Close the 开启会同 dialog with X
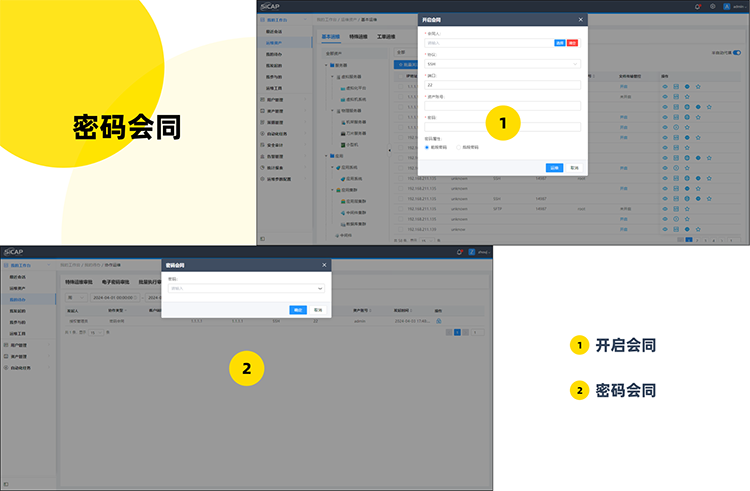Screen dimensions: 750x491 (580, 19)
